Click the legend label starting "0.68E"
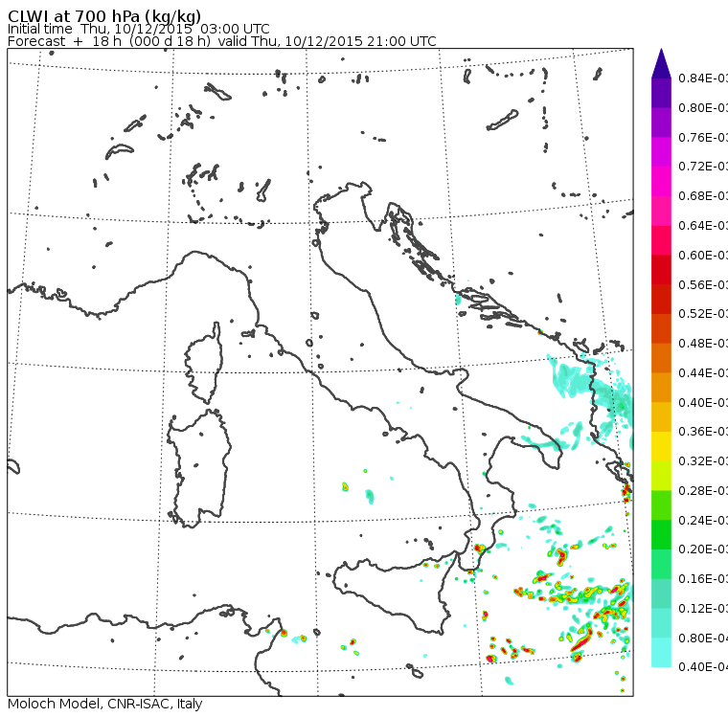This screenshot has width=728, height=717. tap(703, 196)
